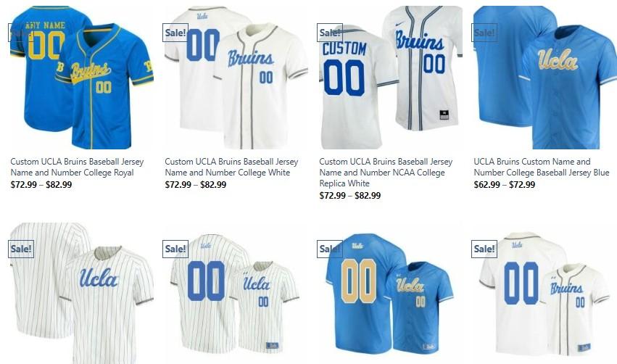Open the white Bruins College jersey image
The height and width of the screenshot is (364, 617).
[x=236, y=78]
